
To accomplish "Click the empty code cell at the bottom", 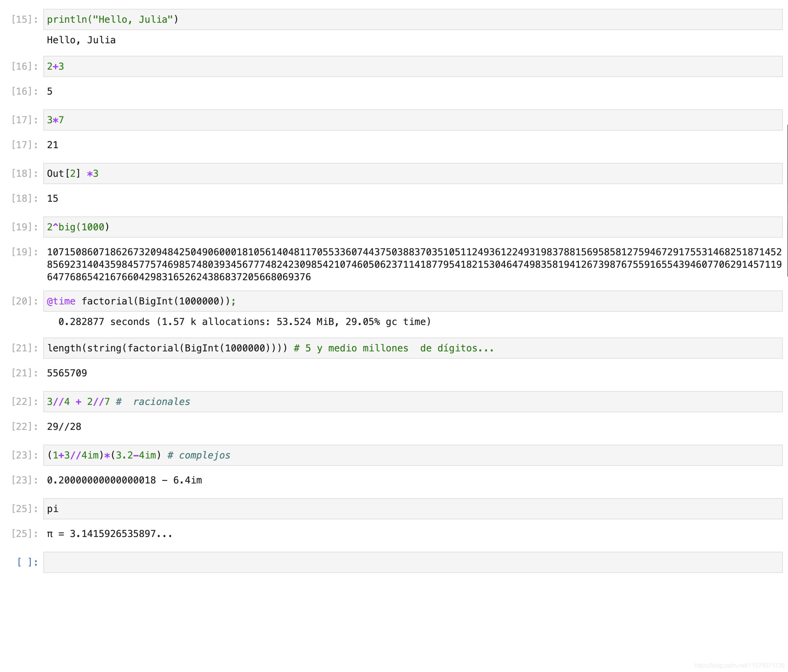I will [x=413, y=563].
